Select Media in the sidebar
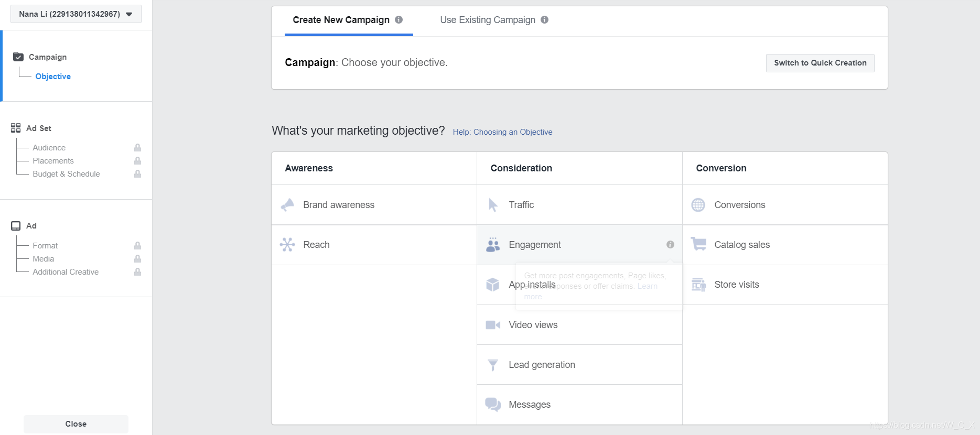Viewport: 980px width, 435px height. (x=44, y=259)
